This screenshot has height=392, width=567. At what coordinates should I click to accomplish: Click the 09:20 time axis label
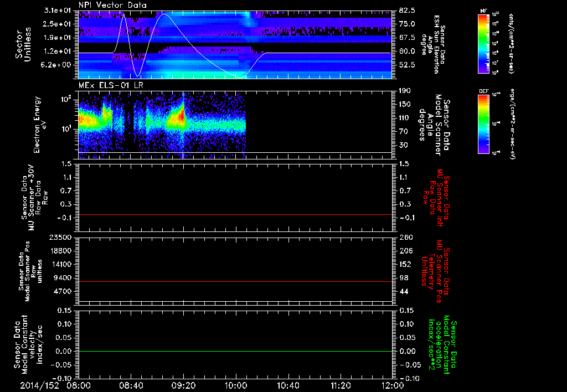[183, 385]
